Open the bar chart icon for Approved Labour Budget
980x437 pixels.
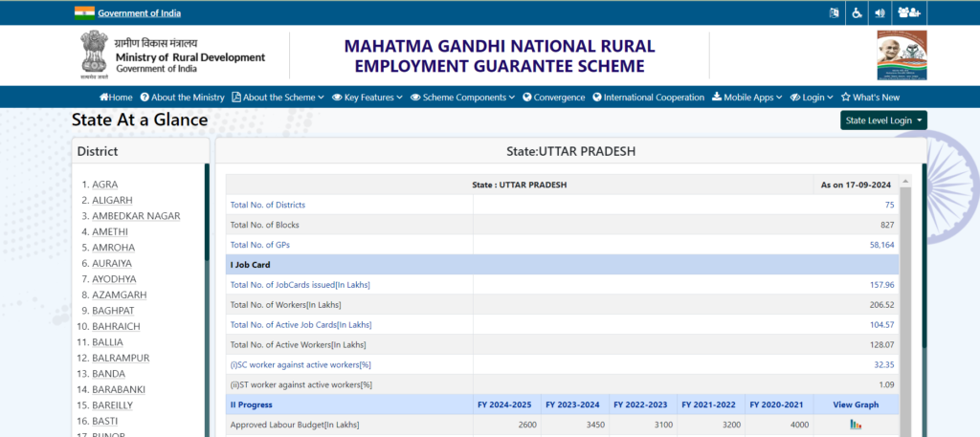(x=856, y=425)
